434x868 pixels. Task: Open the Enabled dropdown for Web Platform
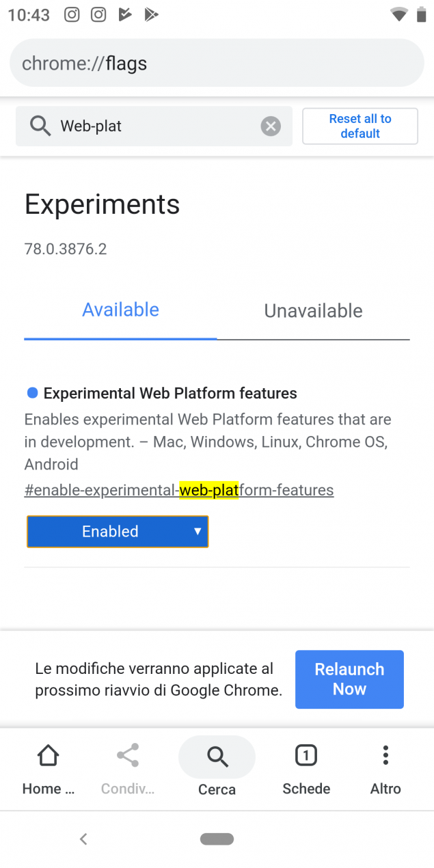[x=118, y=531]
